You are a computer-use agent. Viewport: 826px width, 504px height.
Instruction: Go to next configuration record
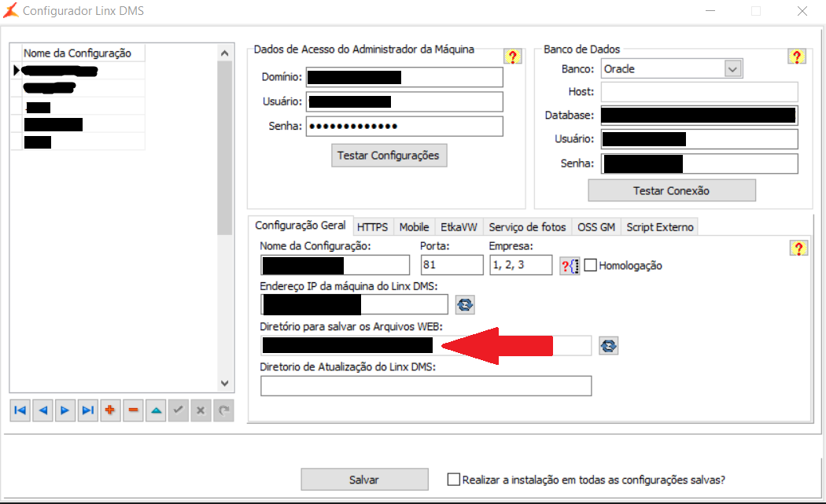(x=65, y=410)
